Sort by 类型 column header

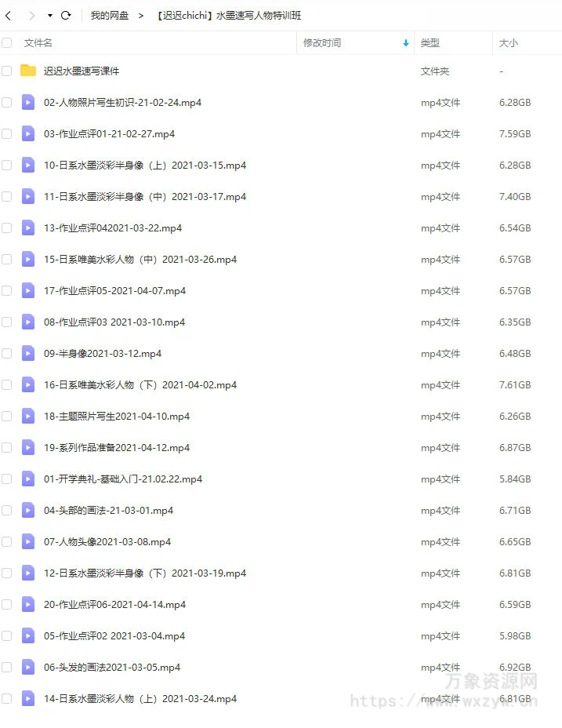pos(430,43)
